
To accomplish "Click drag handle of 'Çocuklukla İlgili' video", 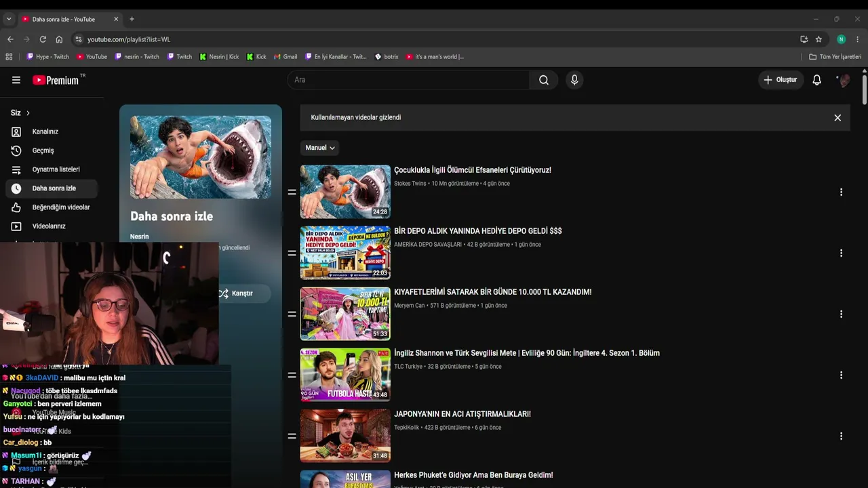I will point(292,192).
